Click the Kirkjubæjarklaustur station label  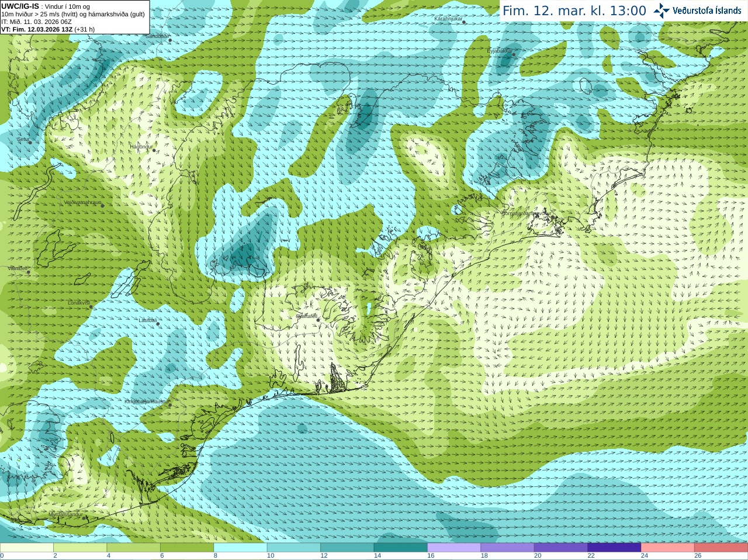(146, 402)
